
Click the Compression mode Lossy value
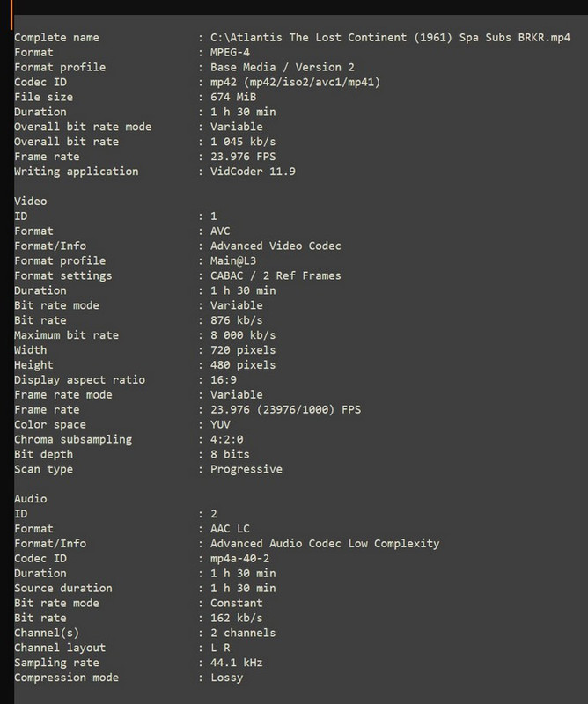227,678
